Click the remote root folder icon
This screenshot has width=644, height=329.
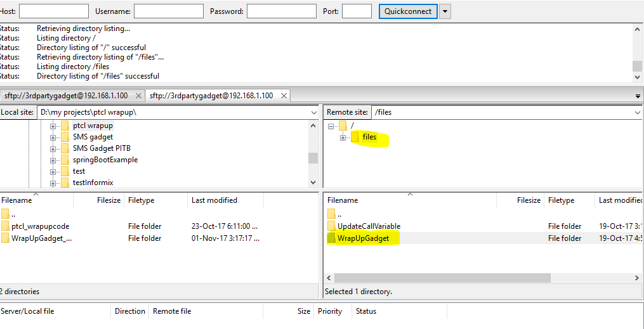pos(343,126)
